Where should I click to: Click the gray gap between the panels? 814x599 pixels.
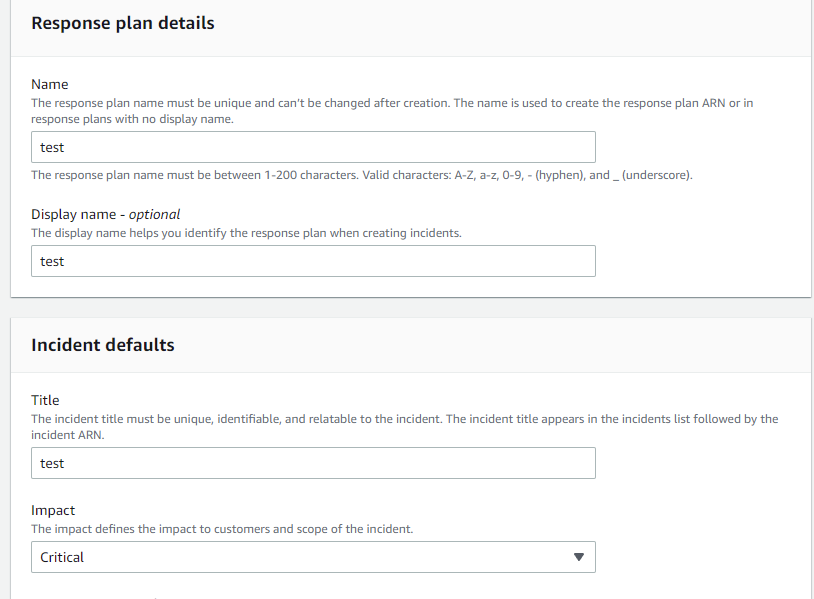point(410,308)
